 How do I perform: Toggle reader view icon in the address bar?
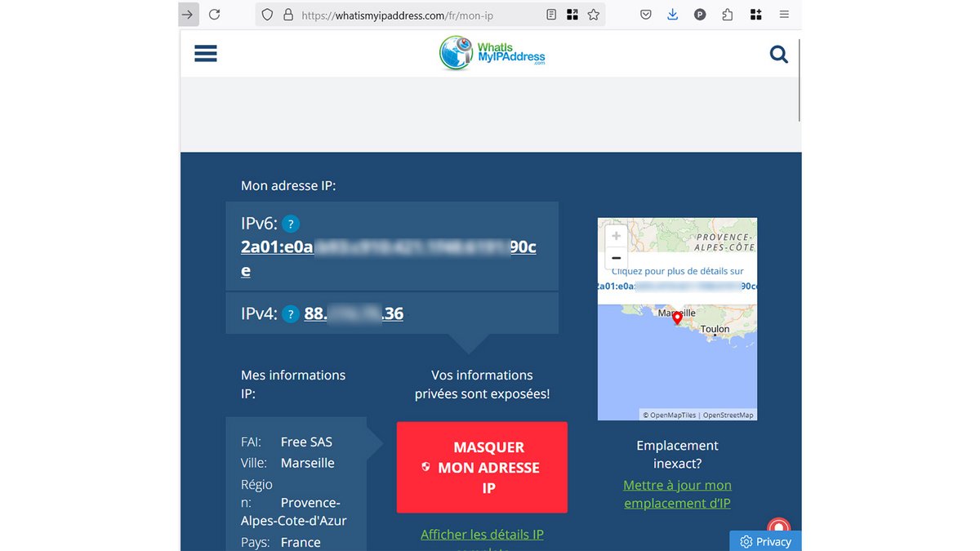click(x=551, y=15)
